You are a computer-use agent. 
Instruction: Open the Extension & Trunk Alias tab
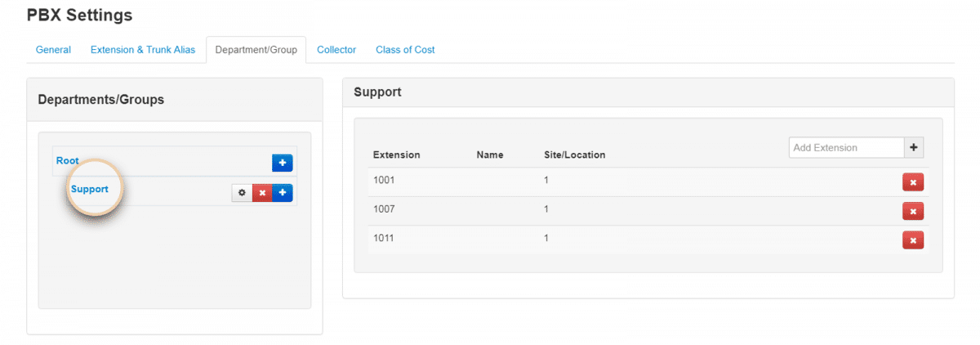coord(143,50)
